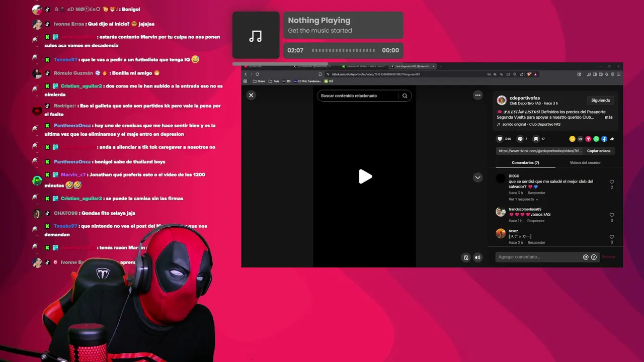Open the three-dots more options on video
644x362 pixels.
[x=478, y=95]
